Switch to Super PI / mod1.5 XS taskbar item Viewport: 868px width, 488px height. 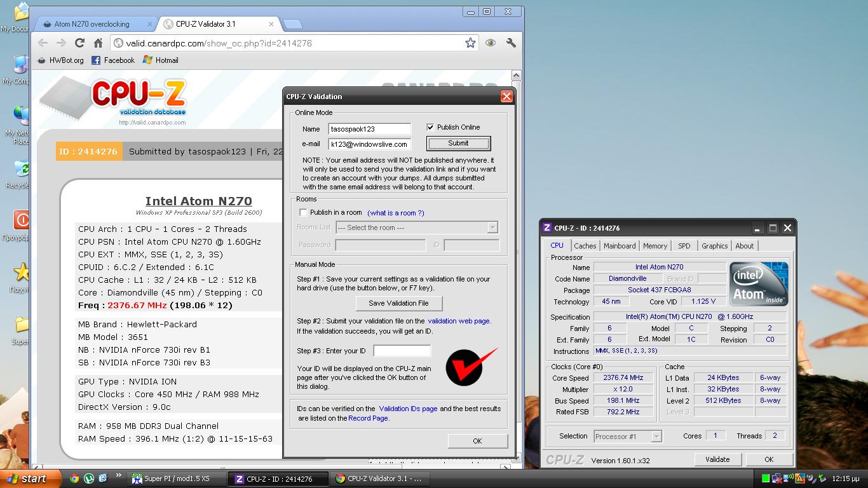click(x=176, y=478)
